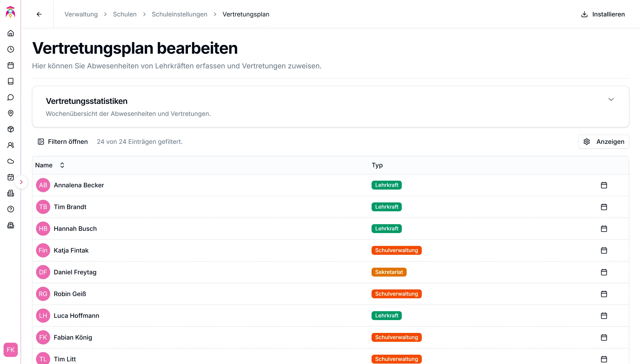Open filters via Filtern öffnen
The height and width of the screenshot is (364, 640).
(x=62, y=142)
